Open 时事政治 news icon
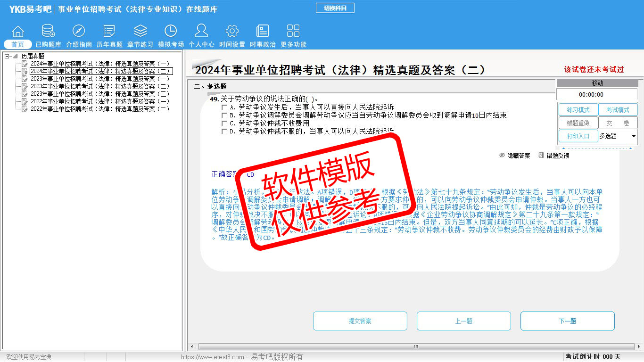Screen dimensions: 644x362 tap(263, 32)
